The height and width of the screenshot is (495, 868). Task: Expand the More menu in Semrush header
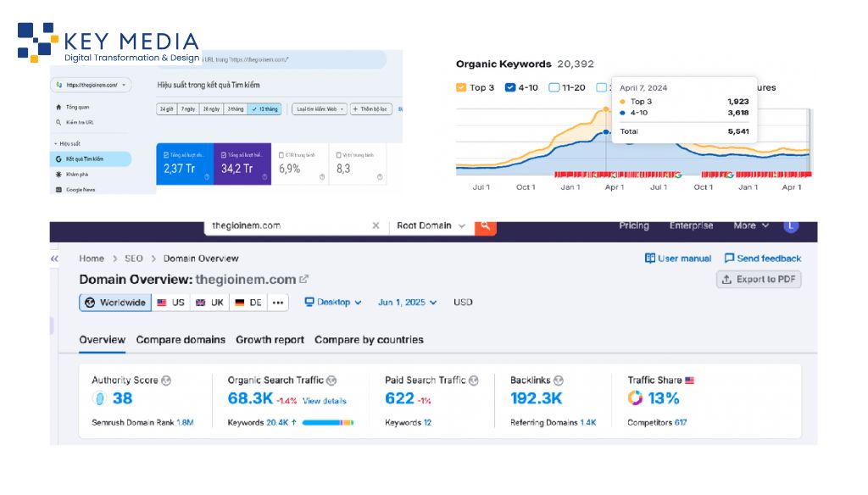click(x=751, y=225)
